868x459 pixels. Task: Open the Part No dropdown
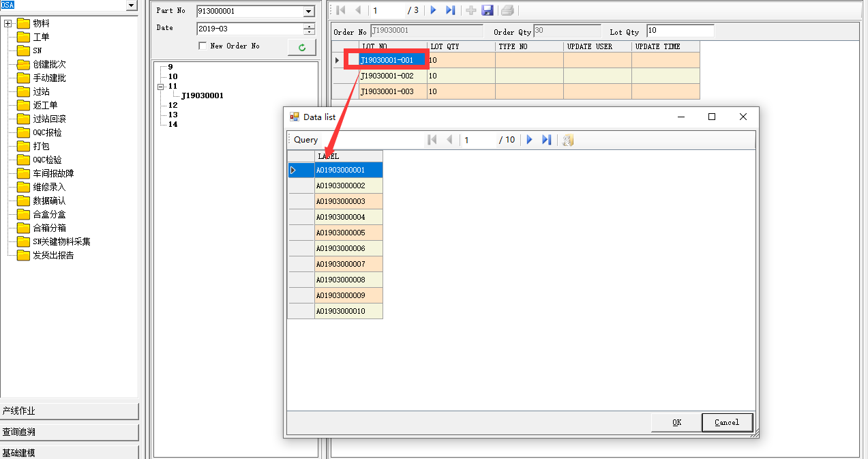click(308, 12)
